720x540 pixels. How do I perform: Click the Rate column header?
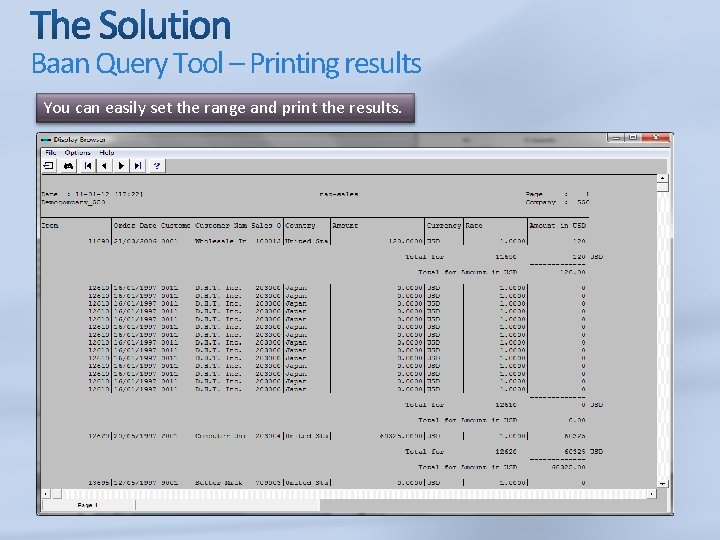[x=473, y=225]
